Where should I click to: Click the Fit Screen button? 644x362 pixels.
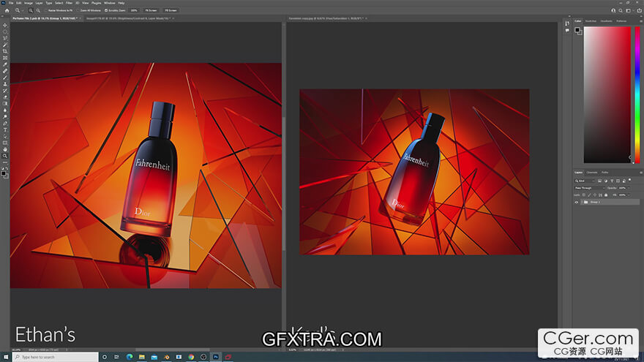click(150, 11)
